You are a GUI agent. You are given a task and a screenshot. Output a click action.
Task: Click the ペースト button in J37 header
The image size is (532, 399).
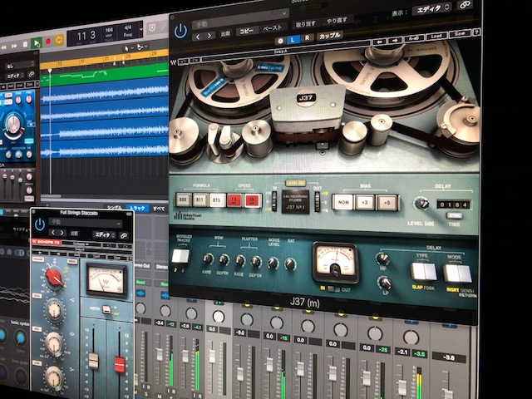click(273, 28)
